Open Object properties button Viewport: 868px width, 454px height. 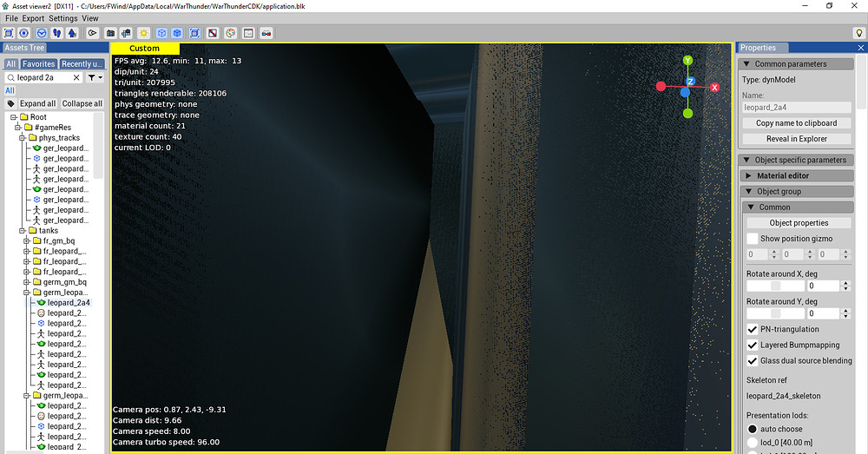point(799,222)
